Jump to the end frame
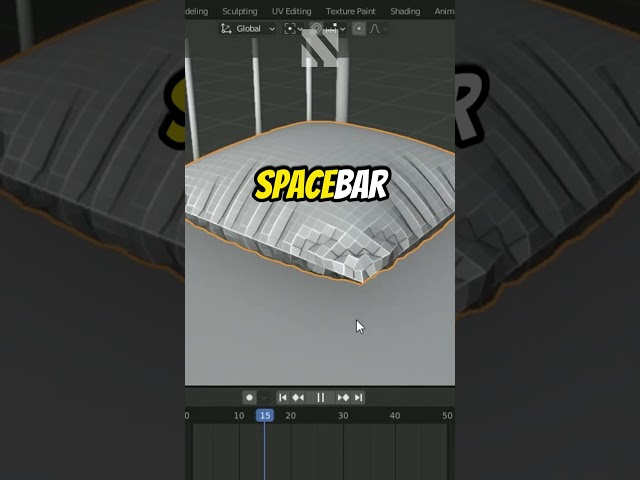The image size is (640, 480). pyautogui.click(x=358, y=398)
